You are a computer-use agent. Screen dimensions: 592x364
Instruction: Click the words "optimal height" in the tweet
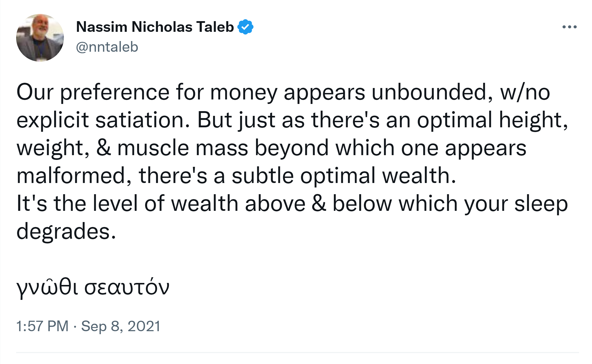(492, 120)
